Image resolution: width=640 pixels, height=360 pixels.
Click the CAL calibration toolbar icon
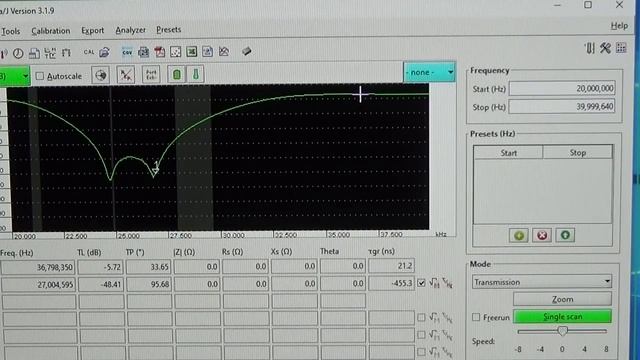tap(89, 52)
